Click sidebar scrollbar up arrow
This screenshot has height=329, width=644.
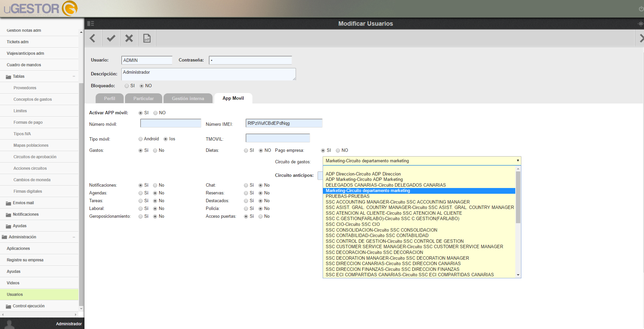click(81, 32)
